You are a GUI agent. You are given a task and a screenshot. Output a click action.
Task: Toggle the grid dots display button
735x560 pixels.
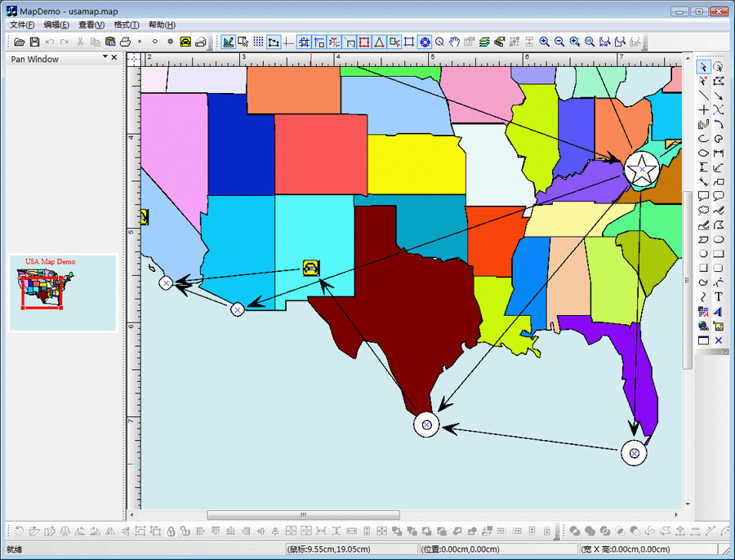coord(258,42)
